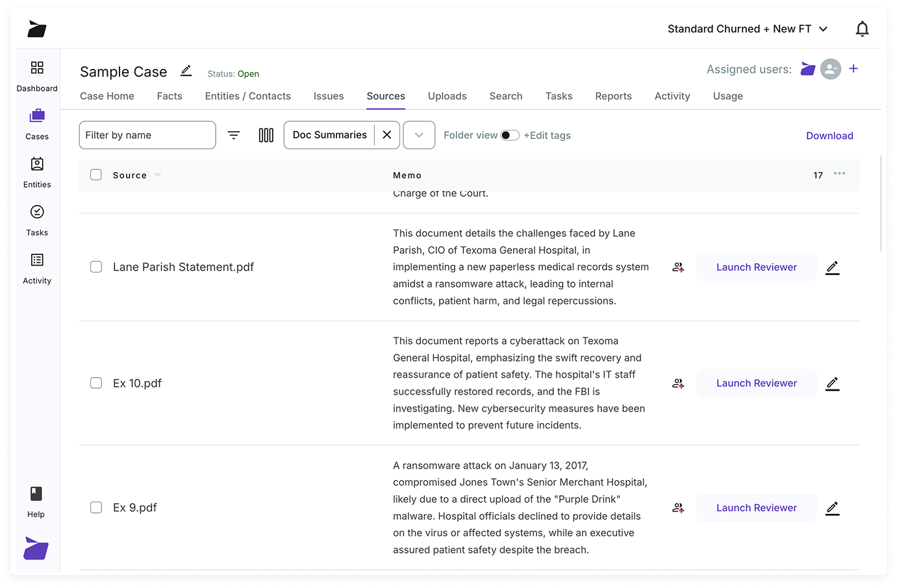Image resolution: width=897 pixels, height=588 pixels.
Task: Click the Download link
Action: (x=829, y=136)
